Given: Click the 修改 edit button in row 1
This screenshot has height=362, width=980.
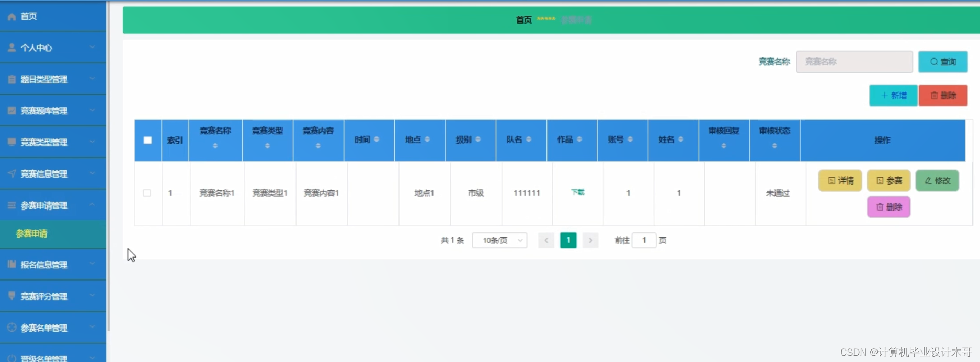Looking at the screenshot, I should click(937, 181).
